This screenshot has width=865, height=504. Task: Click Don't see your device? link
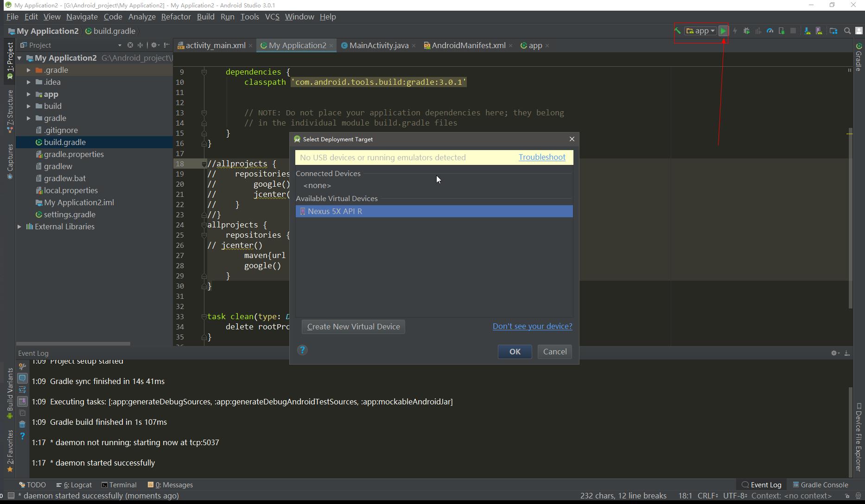[532, 326]
